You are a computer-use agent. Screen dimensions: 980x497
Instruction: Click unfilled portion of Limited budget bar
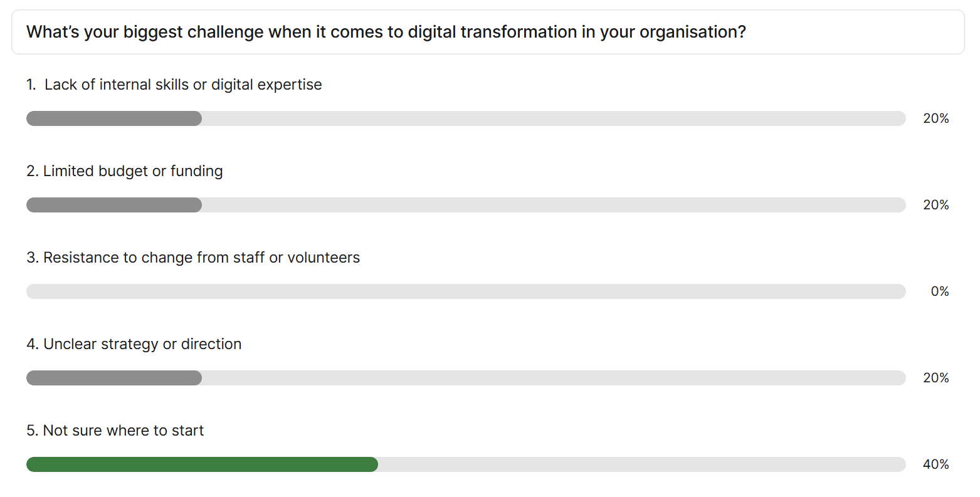(x=554, y=205)
